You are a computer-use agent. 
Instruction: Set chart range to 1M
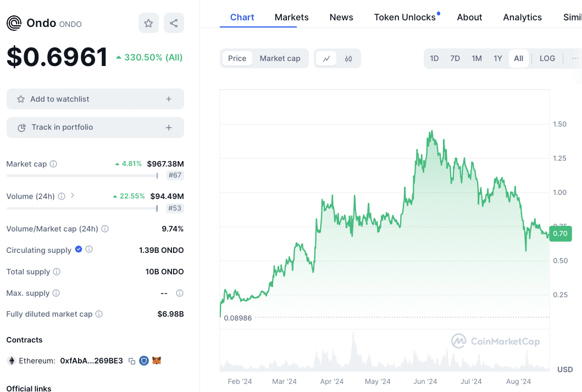[476, 58]
